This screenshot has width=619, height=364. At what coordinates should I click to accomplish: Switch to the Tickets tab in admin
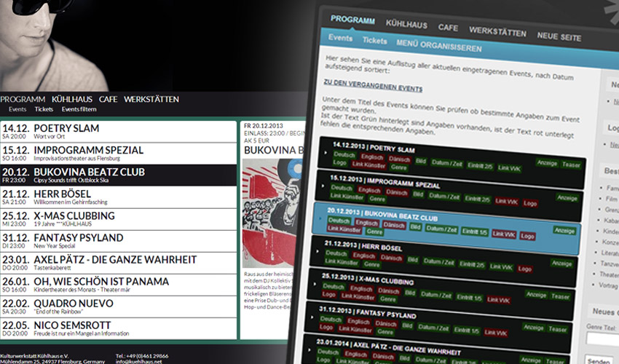(x=374, y=41)
